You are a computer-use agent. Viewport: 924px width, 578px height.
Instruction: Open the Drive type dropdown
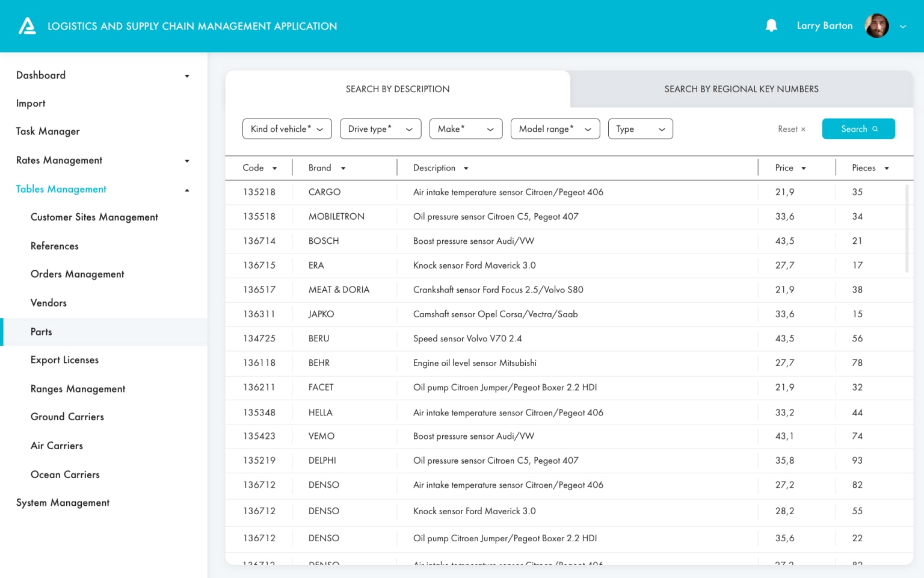point(380,129)
